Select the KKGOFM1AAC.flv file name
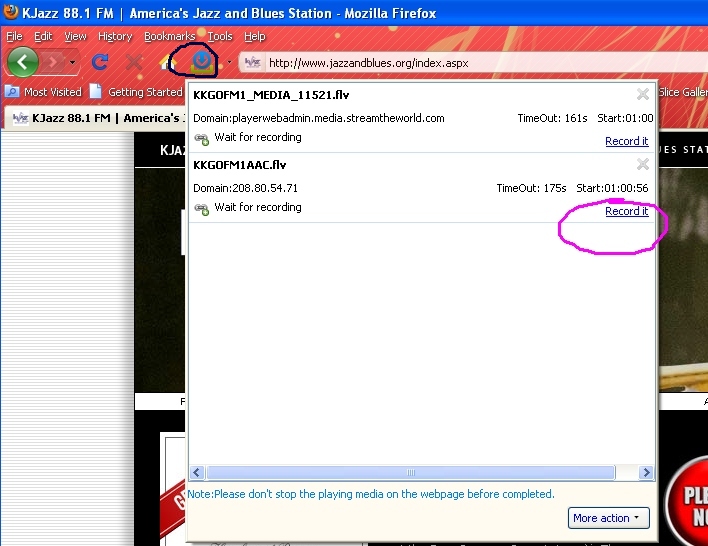The image size is (708, 546). pos(240,165)
